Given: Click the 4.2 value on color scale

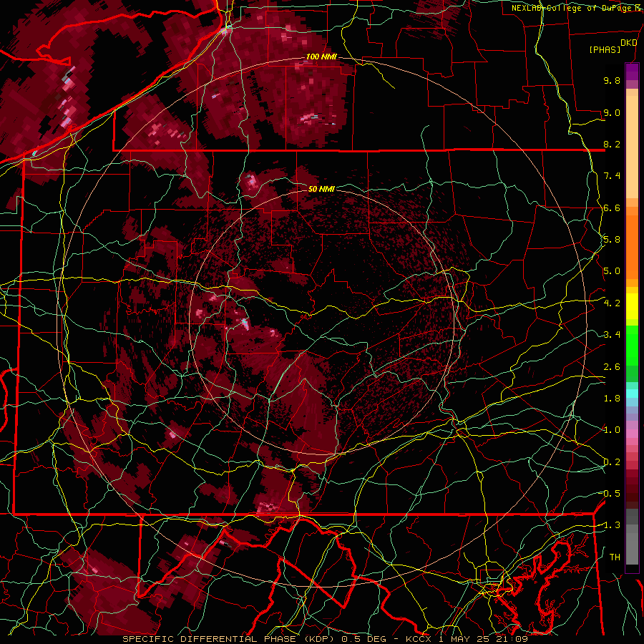Looking at the screenshot, I should click(x=612, y=303).
